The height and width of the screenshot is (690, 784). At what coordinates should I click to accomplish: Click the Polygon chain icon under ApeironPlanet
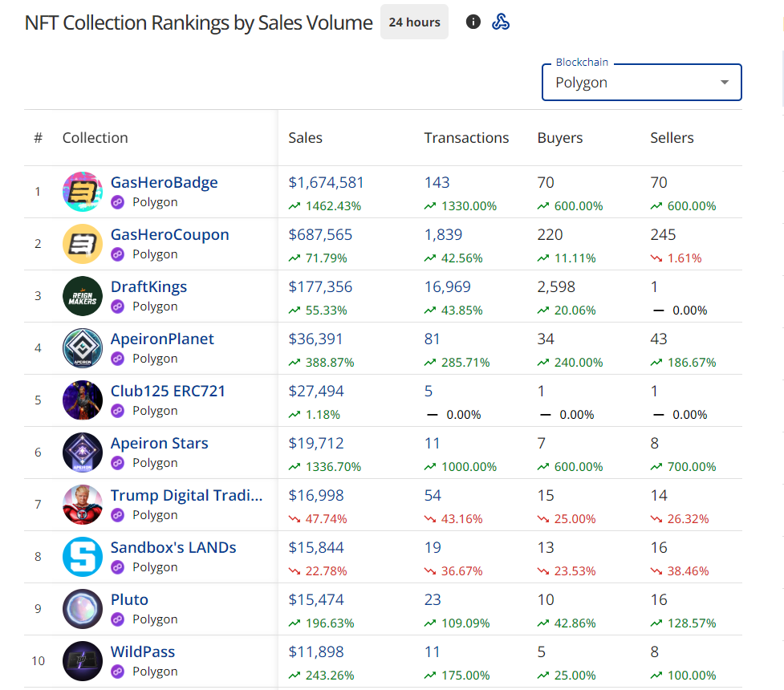[117, 359]
